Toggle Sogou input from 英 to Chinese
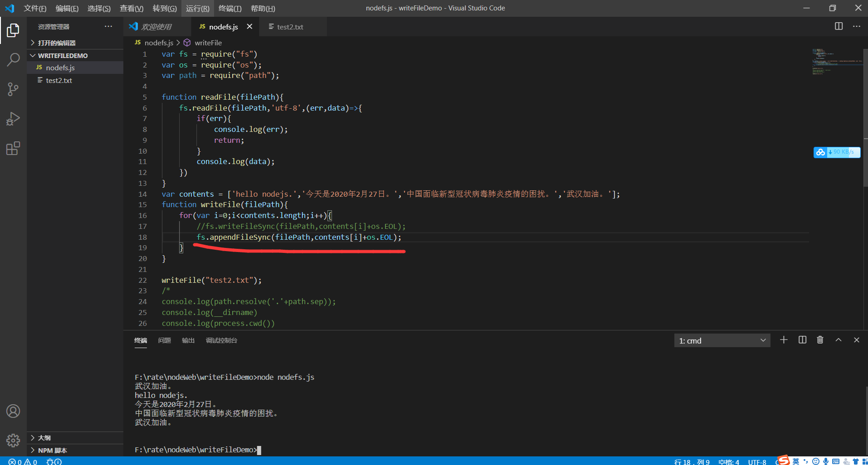 [x=796, y=461]
